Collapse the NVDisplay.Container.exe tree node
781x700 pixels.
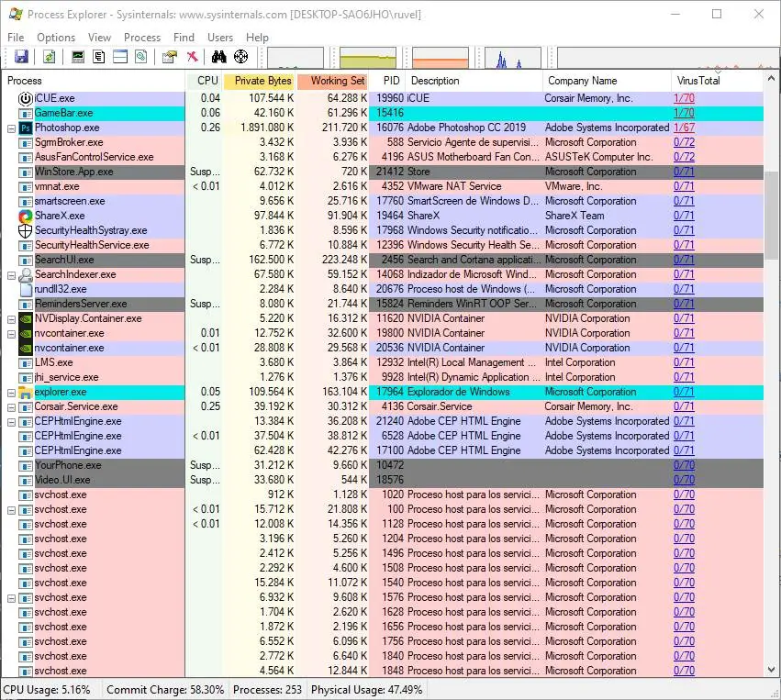click(11, 319)
